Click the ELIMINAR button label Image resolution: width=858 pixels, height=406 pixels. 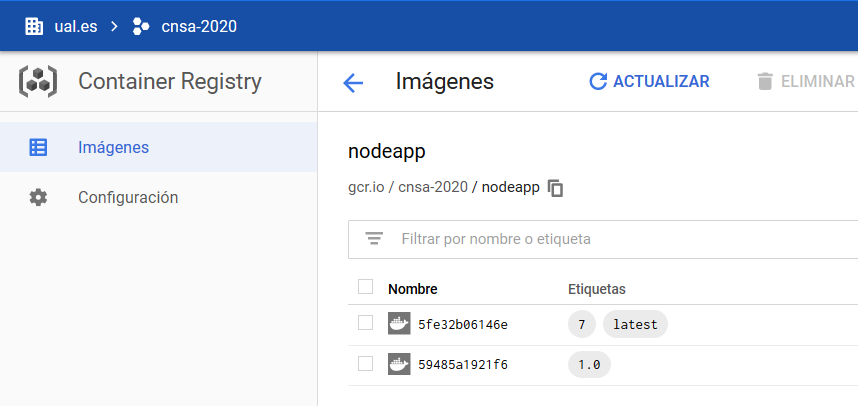818,82
